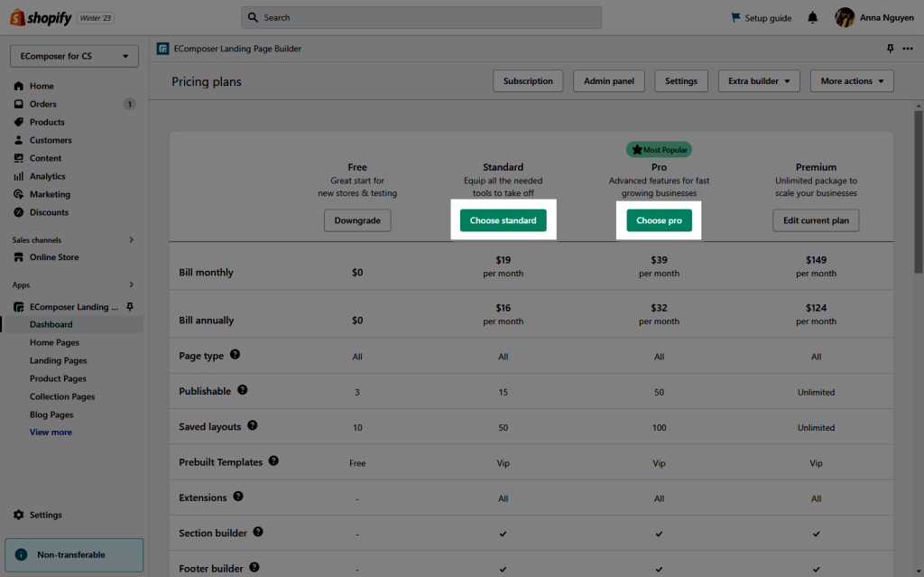The width and height of the screenshot is (924, 577).
Task: Click the Pricing plans heading
Action: (x=207, y=81)
